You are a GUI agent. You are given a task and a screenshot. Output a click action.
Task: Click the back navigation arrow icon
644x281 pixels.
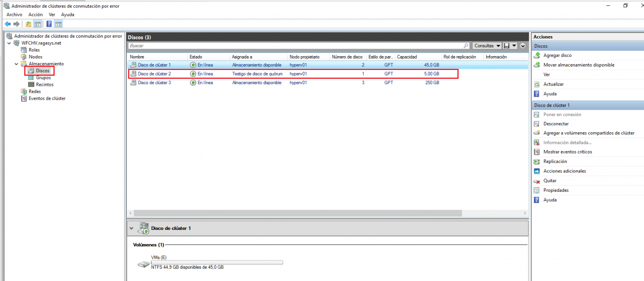point(7,24)
